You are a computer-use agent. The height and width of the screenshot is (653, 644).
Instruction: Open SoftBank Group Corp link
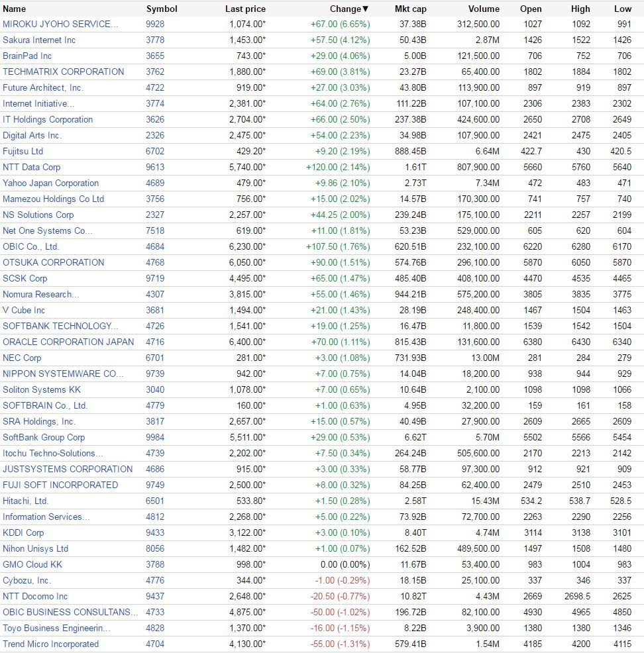pyautogui.click(x=44, y=437)
